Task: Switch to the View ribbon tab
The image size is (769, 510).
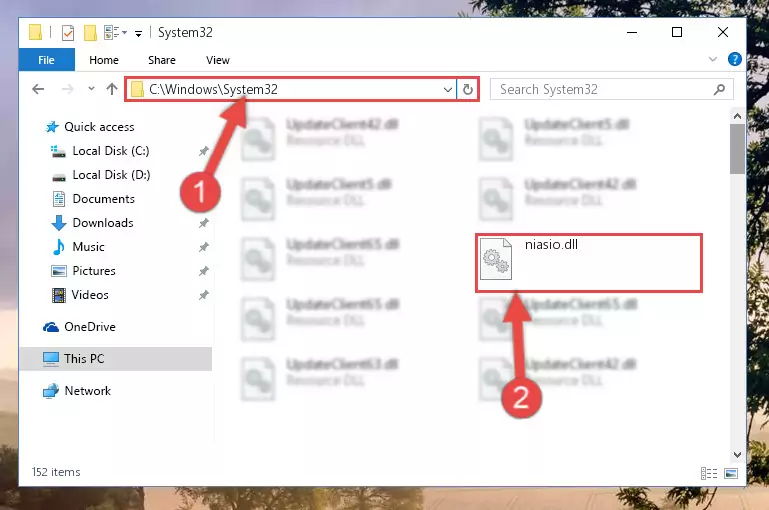Action: point(218,60)
